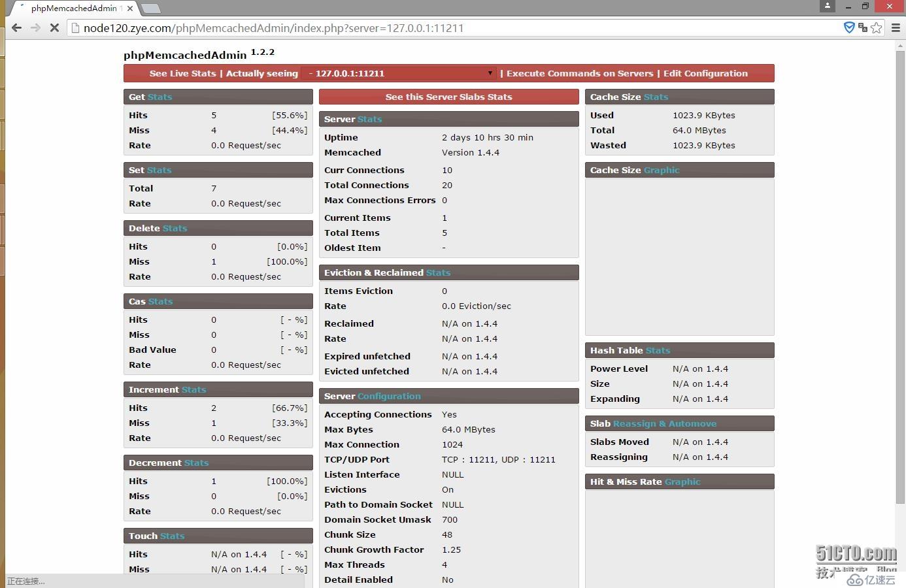Click the Total Connections label
This screenshot has height=588, width=906.
[x=367, y=185]
